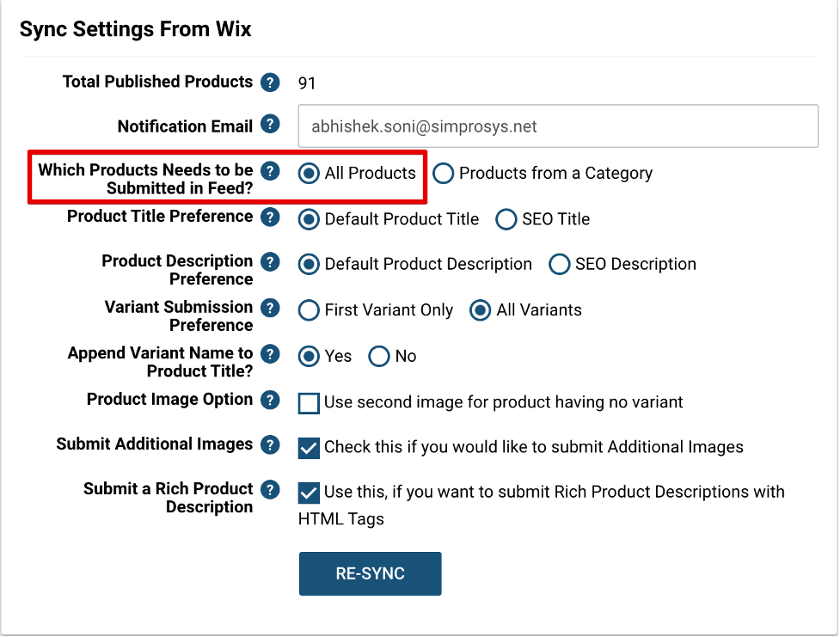Viewport: 840px width, 637px height.
Task: Click help icon for Submit a Rich Product Description
Action: click(270, 490)
